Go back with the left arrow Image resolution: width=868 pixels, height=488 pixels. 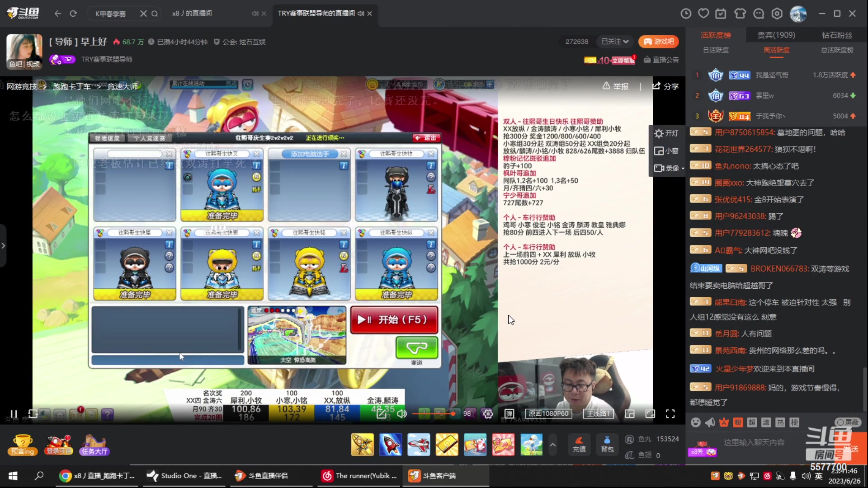58,14
